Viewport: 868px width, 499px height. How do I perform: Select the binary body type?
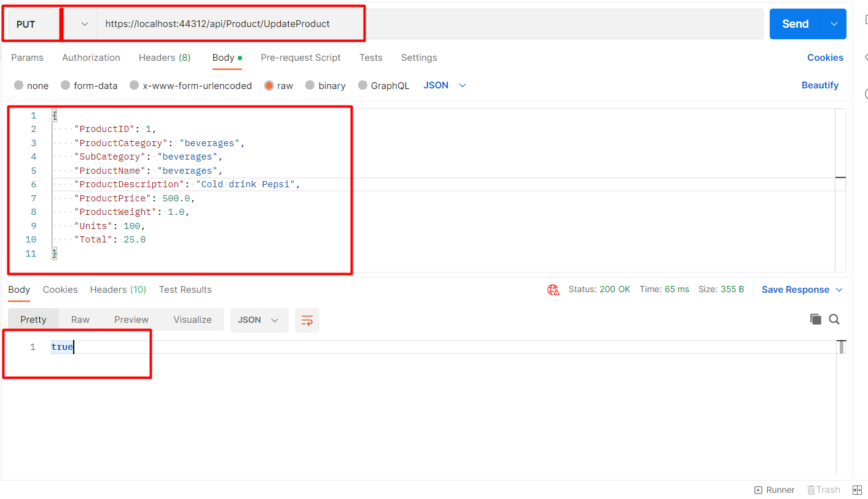(326, 85)
